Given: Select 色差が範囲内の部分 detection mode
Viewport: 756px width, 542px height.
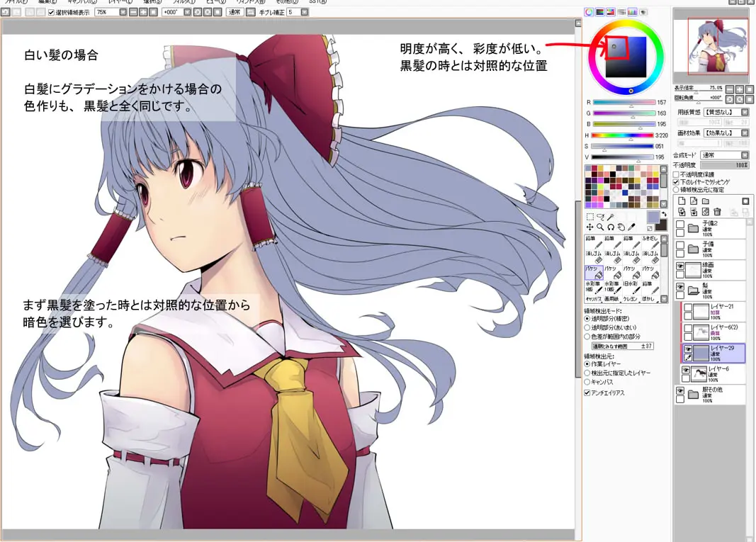Looking at the screenshot, I should tap(587, 337).
